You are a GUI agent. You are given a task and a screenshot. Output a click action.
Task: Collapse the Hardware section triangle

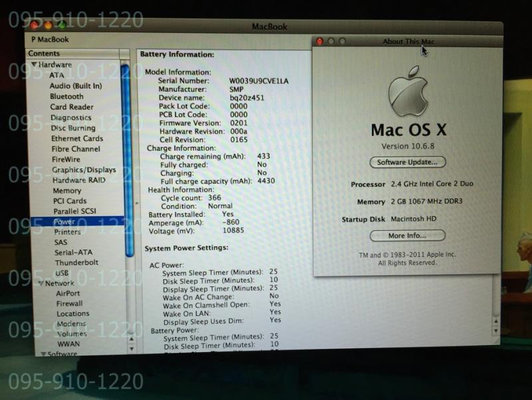(x=34, y=64)
